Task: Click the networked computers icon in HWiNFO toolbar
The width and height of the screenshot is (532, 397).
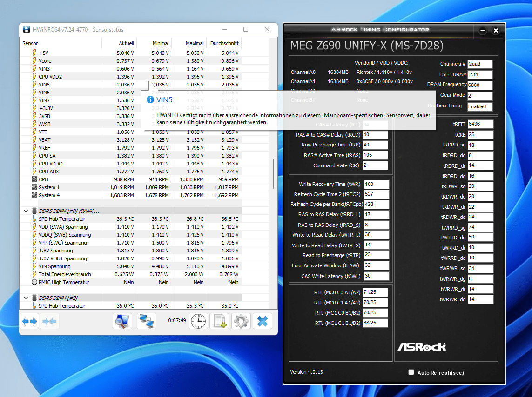Action: tap(147, 321)
